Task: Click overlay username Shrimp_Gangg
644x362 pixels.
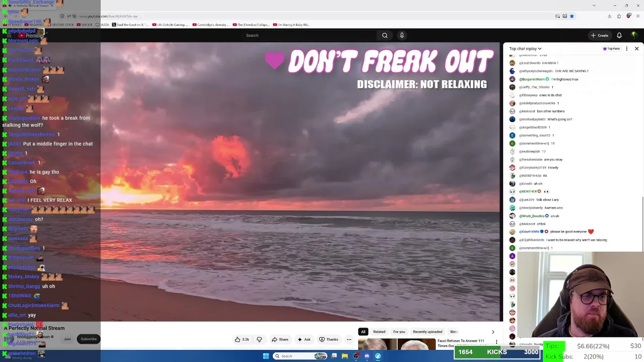Action: click(x=24, y=286)
